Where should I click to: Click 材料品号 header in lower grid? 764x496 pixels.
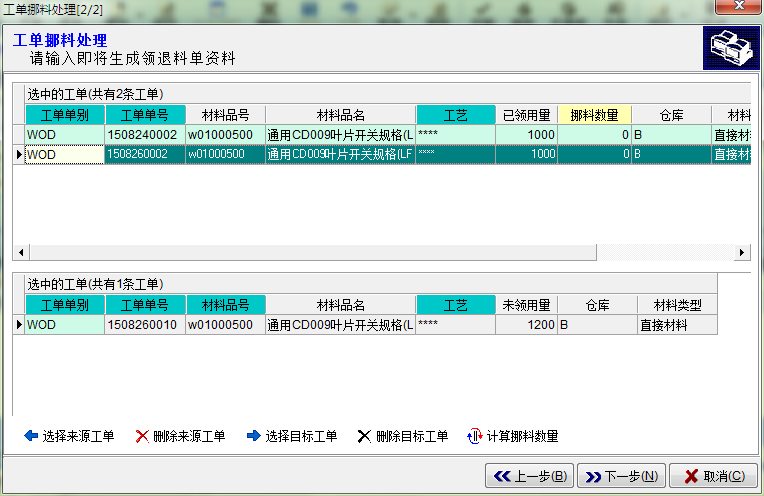[226, 305]
